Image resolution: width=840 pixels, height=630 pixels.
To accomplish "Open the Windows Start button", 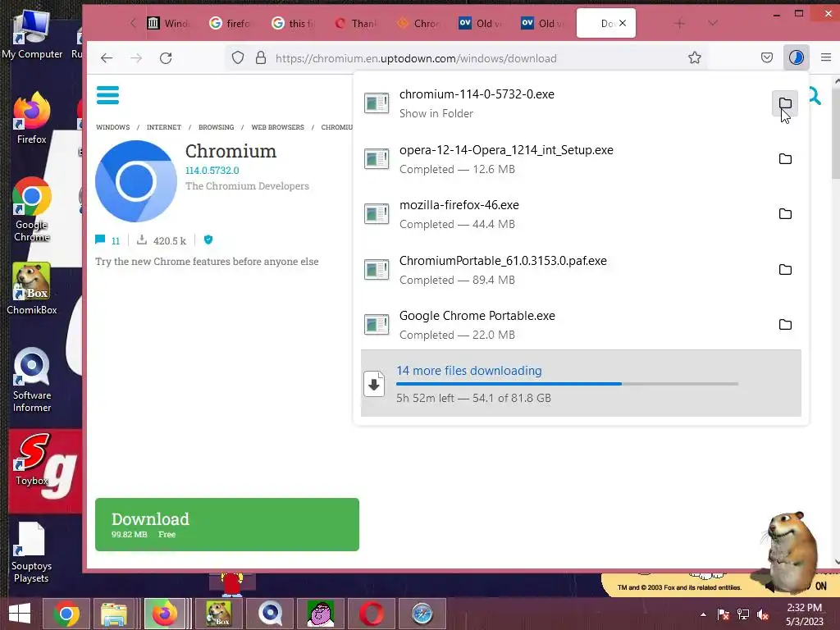I will click(x=20, y=614).
